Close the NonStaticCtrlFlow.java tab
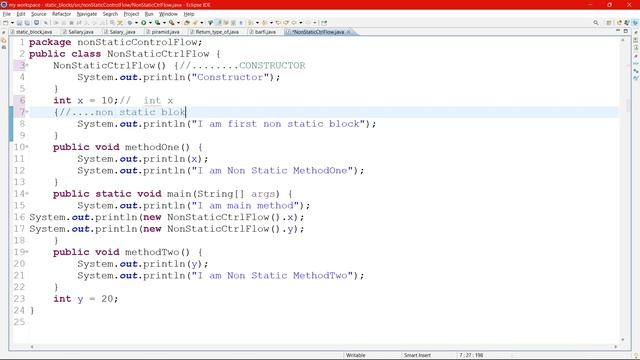Image resolution: width=640 pixels, height=360 pixels. [x=349, y=32]
